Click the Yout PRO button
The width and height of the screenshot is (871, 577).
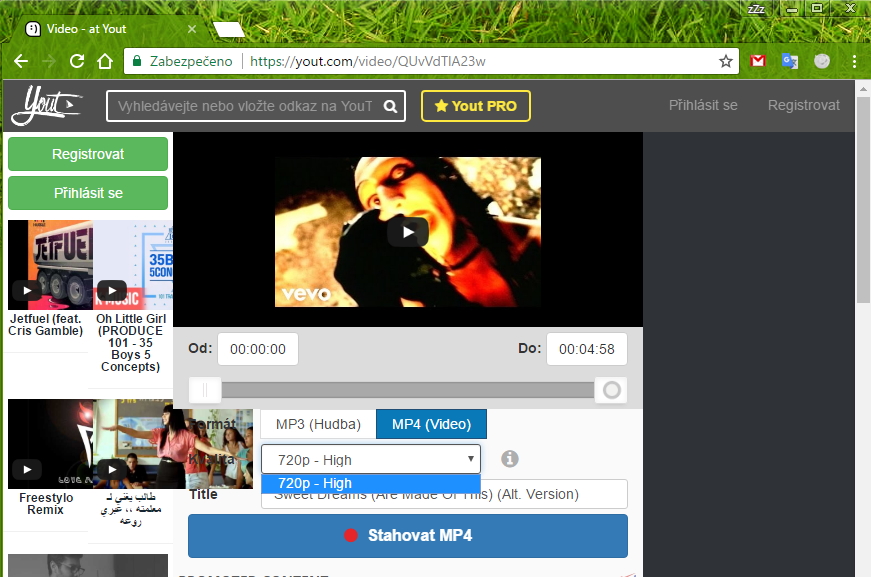[x=476, y=106]
